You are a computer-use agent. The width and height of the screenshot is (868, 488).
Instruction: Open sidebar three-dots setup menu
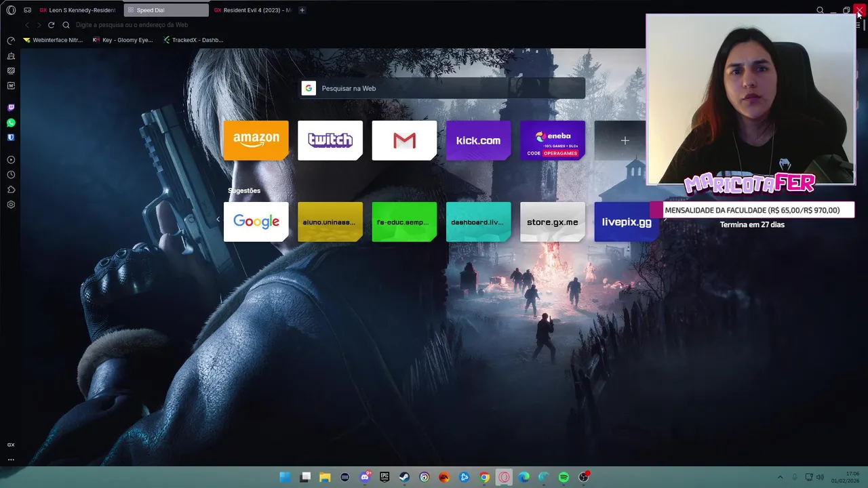(11, 460)
